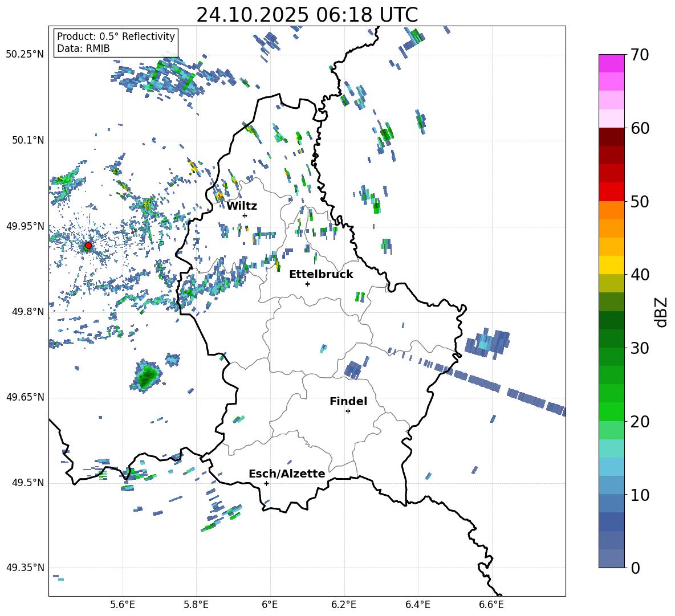Click the Esch/Alzette station cross marker

click(x=266, y=483)
